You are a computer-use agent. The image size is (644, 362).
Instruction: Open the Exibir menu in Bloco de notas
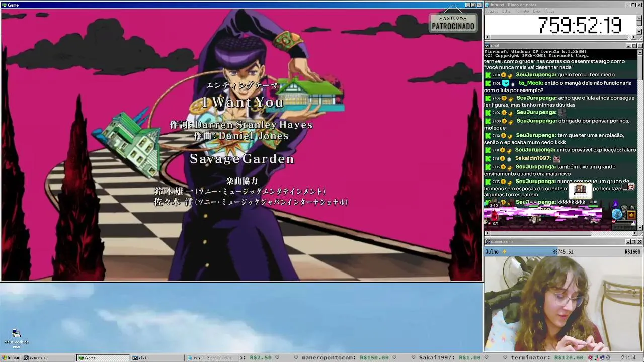[x=537, y=11]
